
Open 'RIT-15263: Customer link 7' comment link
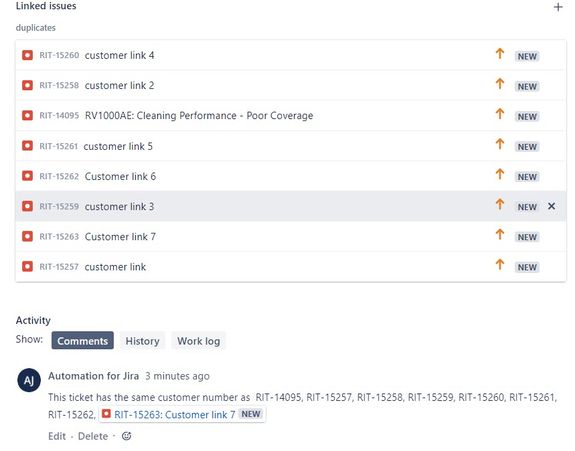(x=175, y=415)
